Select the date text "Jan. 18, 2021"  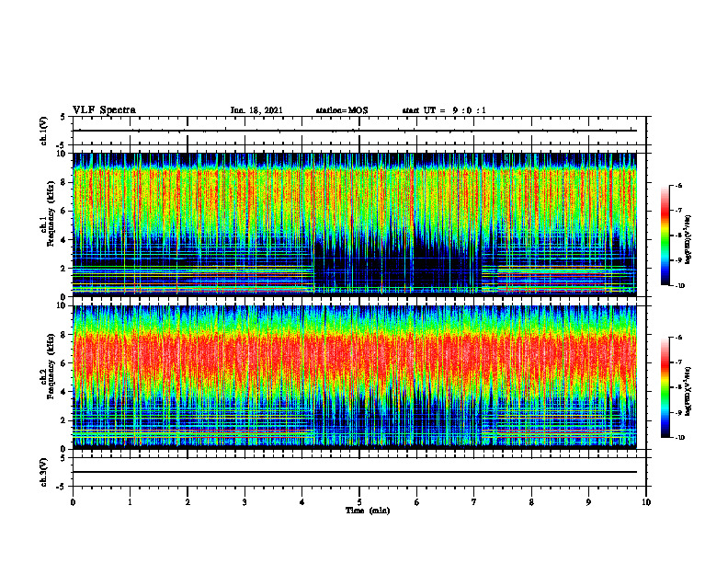pyautogui.click(x=256, y=110)
